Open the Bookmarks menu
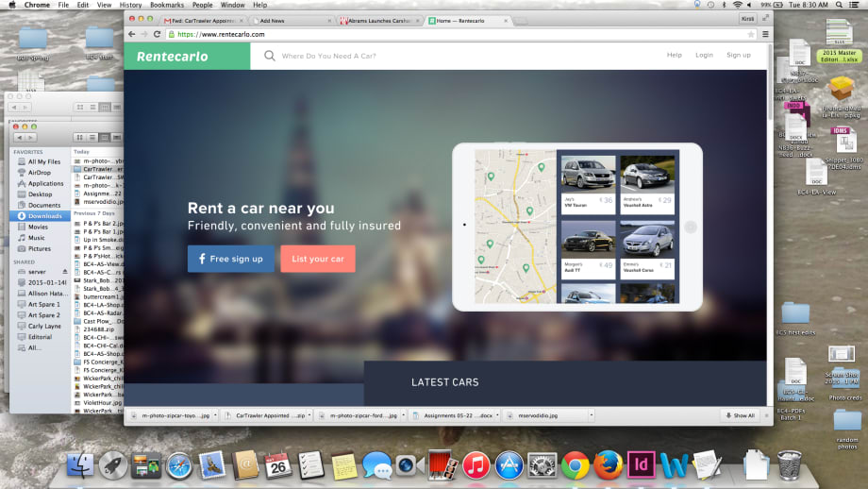 tap(167, 5)
